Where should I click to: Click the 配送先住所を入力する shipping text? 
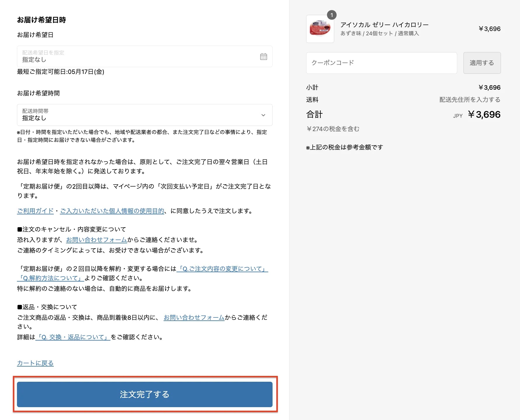[x=470, y=100]
